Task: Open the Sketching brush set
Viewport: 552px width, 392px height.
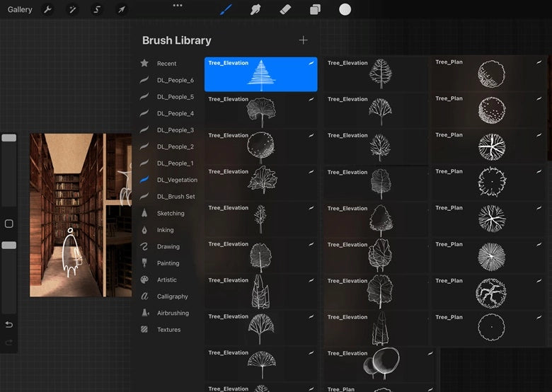Action: pos(170,213)
